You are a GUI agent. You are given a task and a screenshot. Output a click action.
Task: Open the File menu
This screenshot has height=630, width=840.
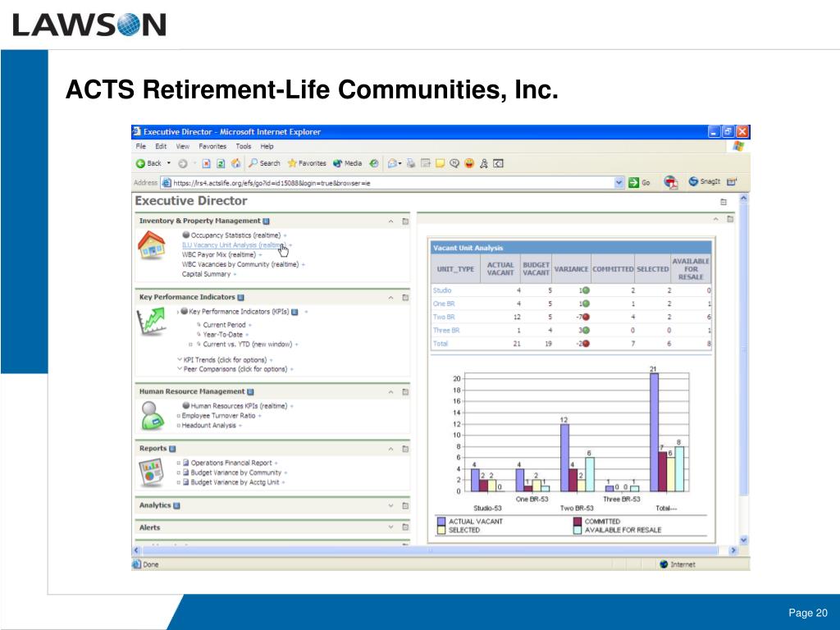(141, 146)
